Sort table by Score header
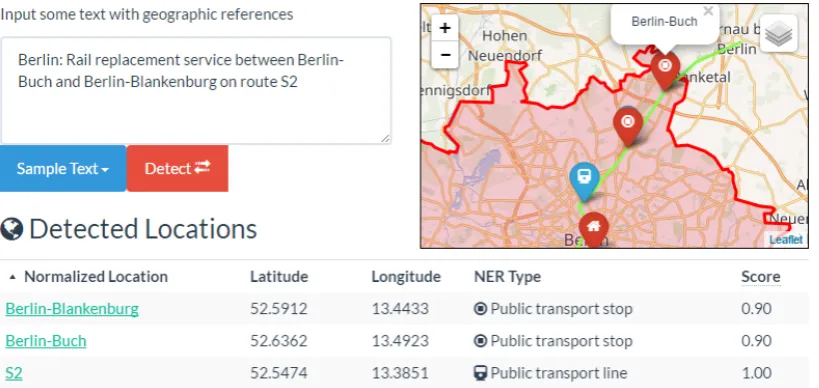The image size is (819, 388). pos(760,277)
